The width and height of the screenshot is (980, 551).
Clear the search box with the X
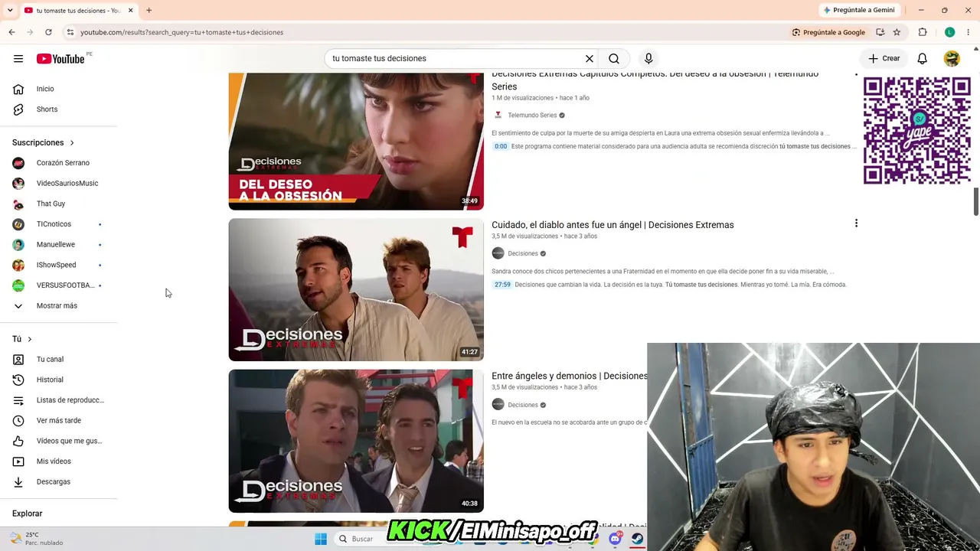pos(590,58)
